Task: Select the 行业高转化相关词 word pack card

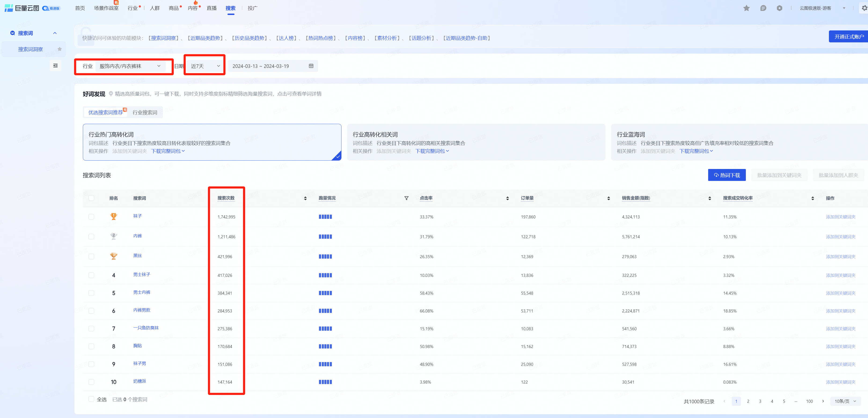Action: pyautogui.click(x=476, y=142)
